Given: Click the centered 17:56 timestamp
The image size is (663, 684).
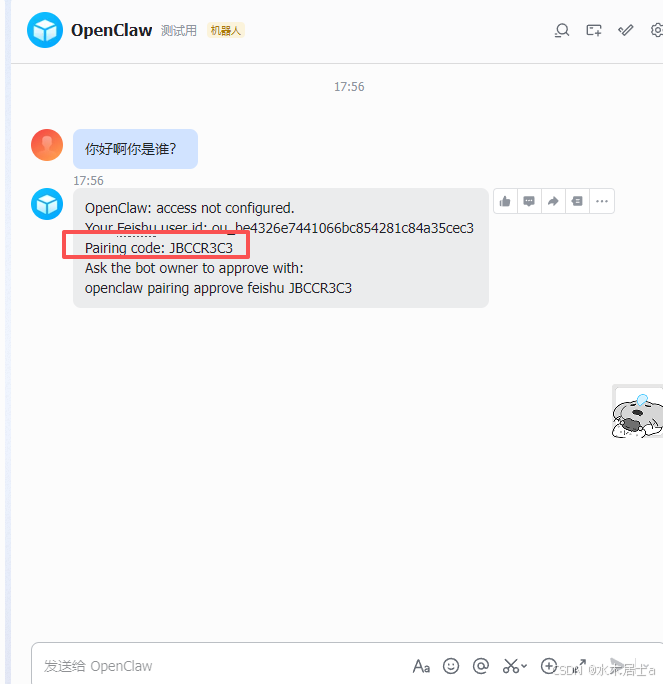Looking at the screenshot, I should click(349, 87).
